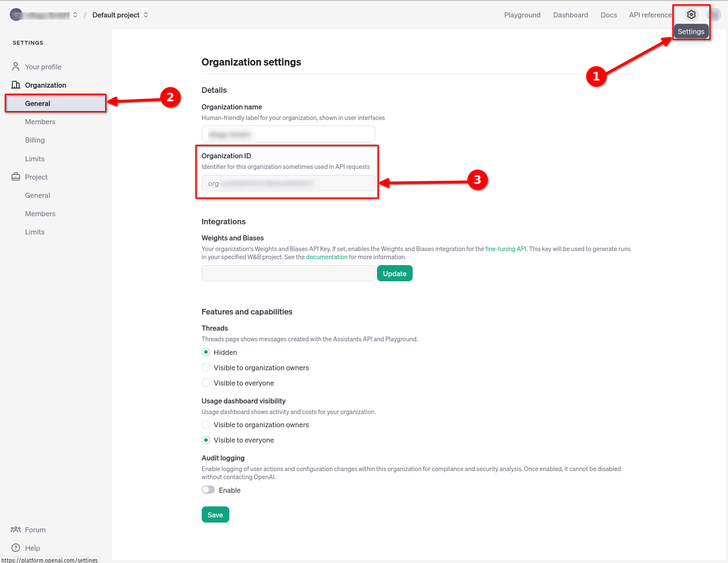The image size is (728, 563).
Task: Click the Help question mark icon
Action: [16, 548]
